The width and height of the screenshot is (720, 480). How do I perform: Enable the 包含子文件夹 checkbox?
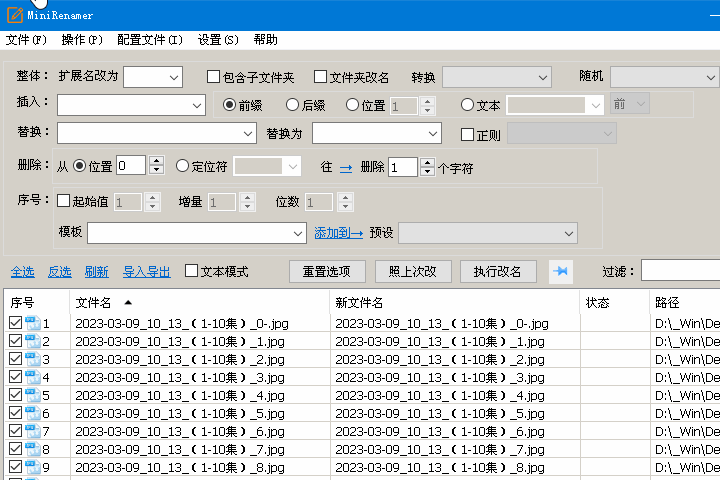coord(213,77)
